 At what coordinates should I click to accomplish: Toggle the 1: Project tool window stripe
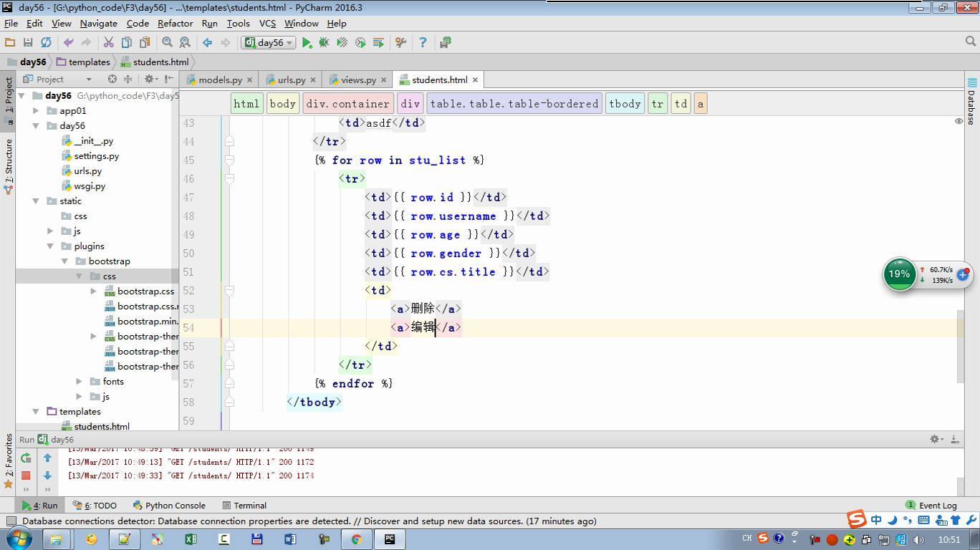click(9, 96)
